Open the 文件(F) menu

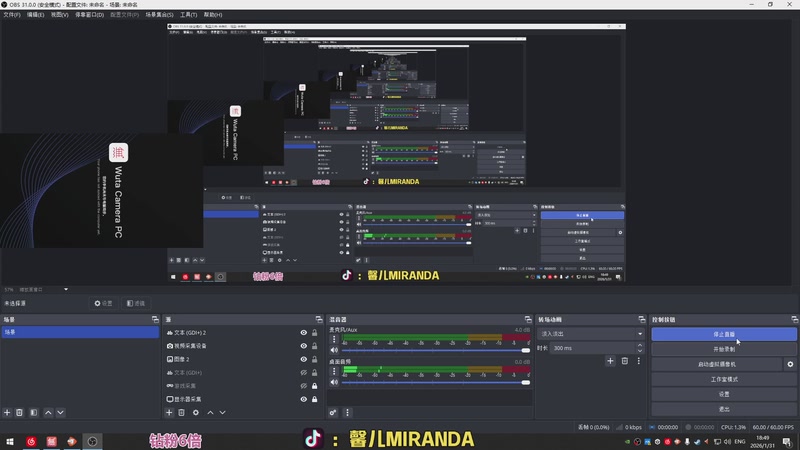12,15
